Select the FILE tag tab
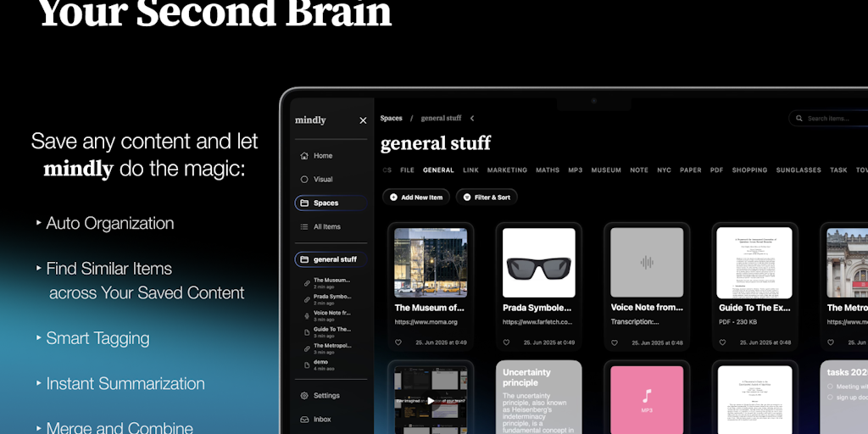 [x=408, y=170]
